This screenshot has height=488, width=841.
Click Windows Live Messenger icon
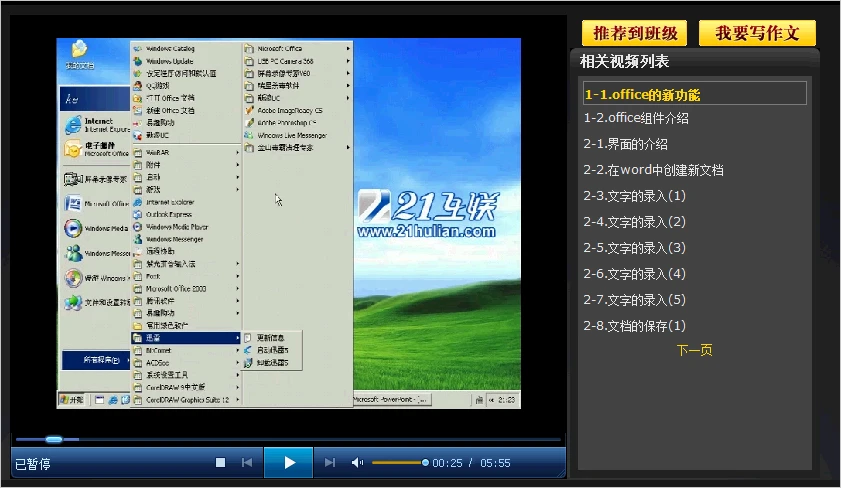click(x=249, y=135)
